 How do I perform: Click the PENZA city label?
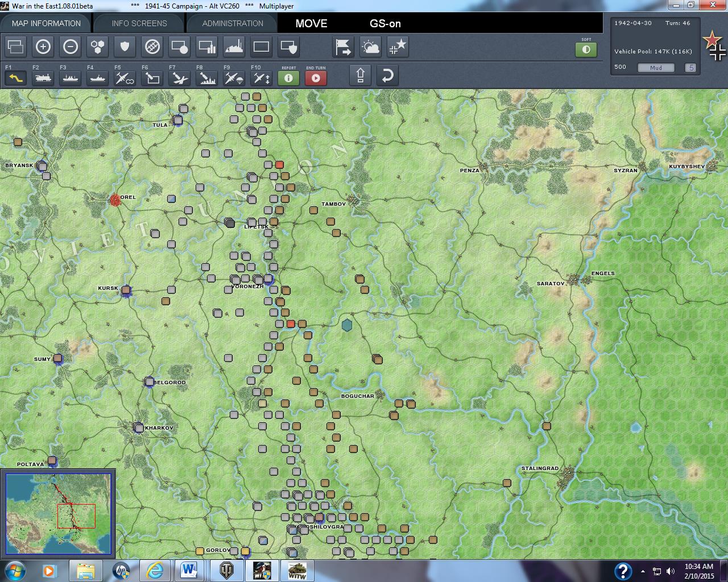pyautogui.click(x=470, y=171)
